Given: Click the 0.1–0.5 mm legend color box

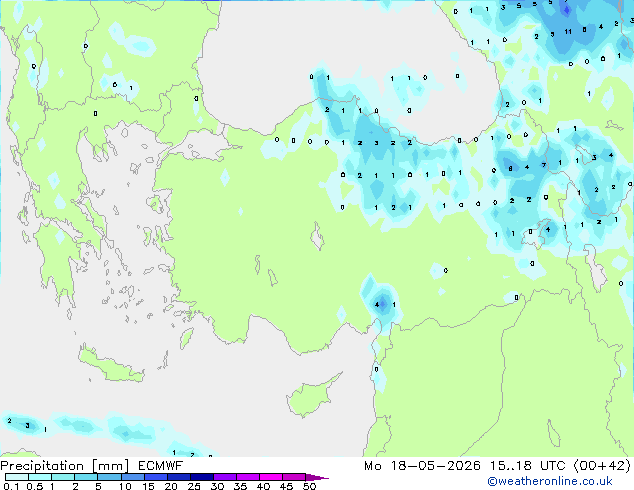Looking at the screenshot, I should coord(17,477).
